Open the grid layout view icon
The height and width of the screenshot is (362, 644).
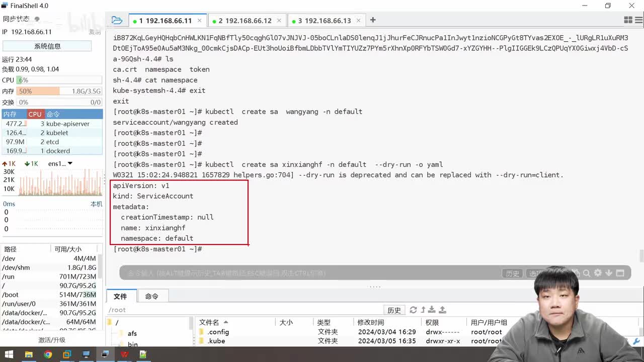click(x=628, y=20)
